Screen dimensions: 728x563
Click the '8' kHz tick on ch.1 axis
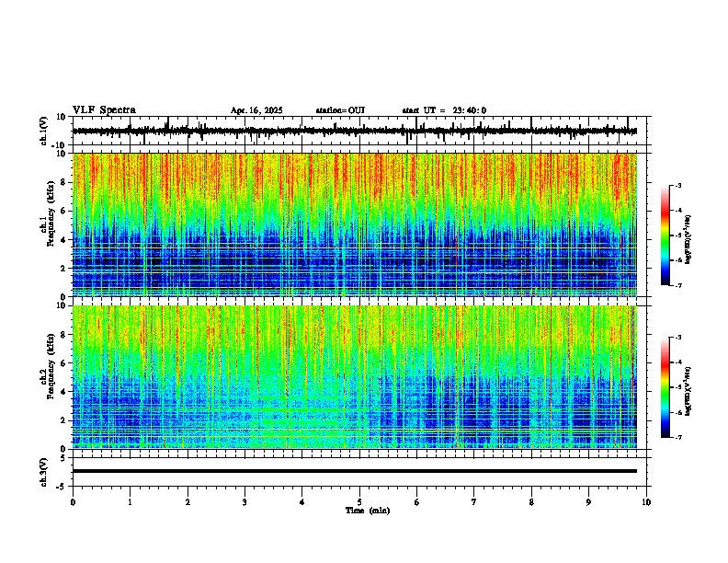pos(64,182)
